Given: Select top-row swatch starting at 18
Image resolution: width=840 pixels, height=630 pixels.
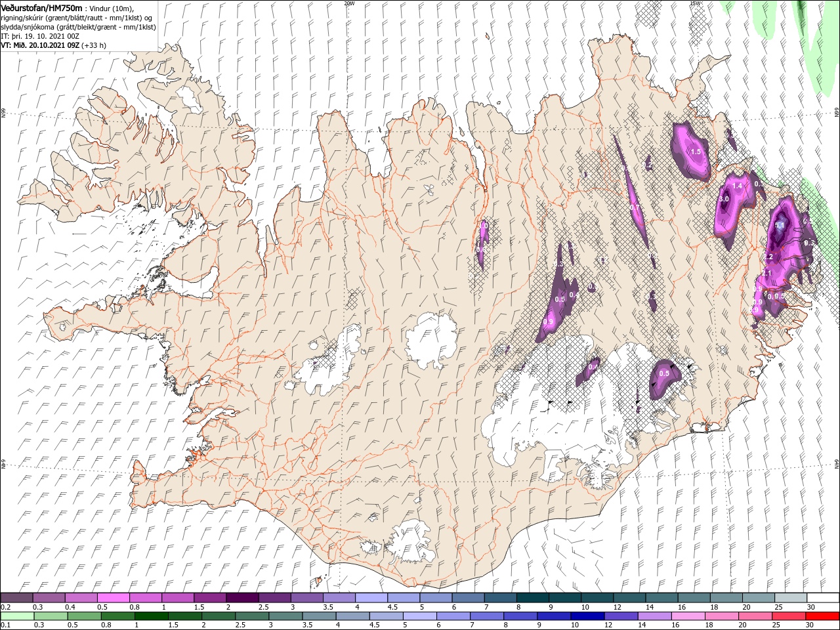Looking at the screenshot, I should (726, 598).
